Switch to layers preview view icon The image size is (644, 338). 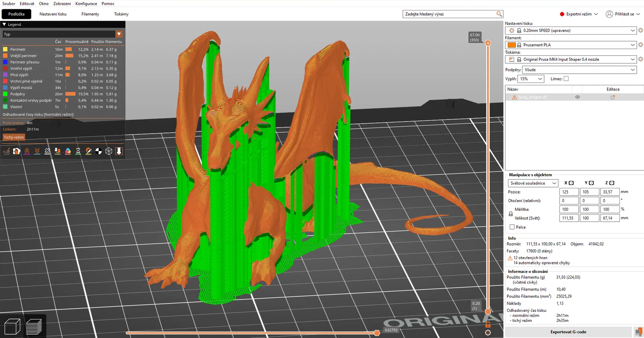point(34,326)
